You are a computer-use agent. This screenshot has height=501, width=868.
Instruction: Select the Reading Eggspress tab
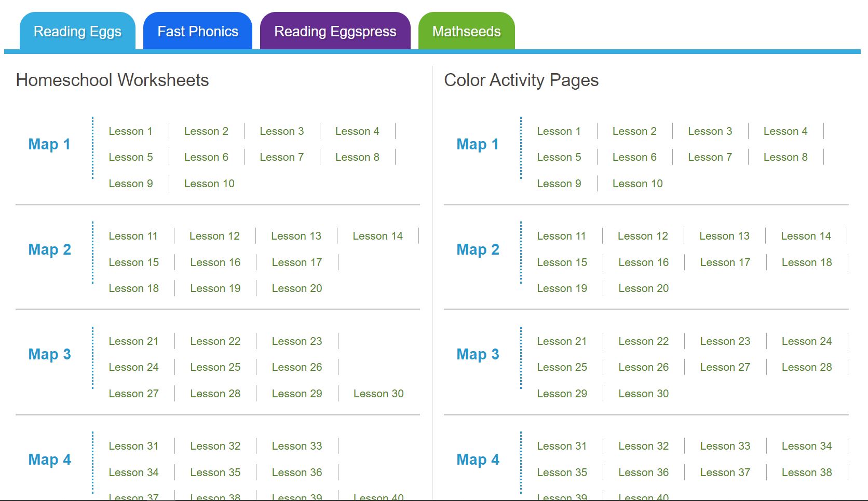[335, 32]
